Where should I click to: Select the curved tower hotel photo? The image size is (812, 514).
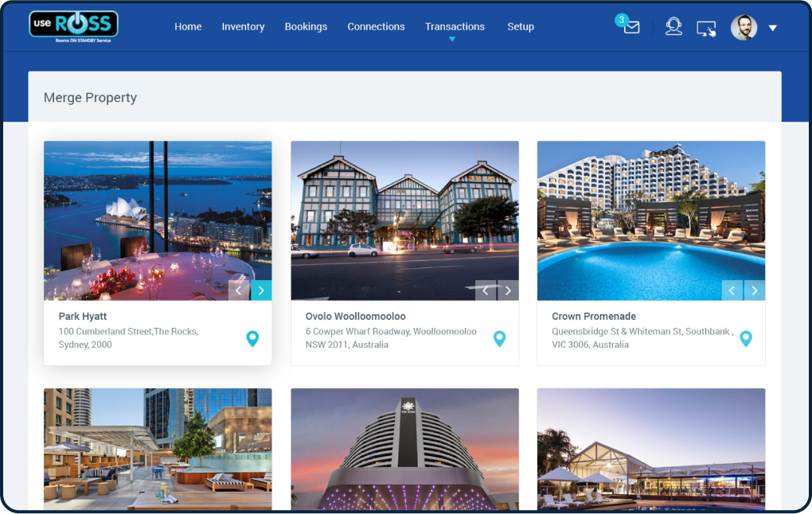coord(404,450)
